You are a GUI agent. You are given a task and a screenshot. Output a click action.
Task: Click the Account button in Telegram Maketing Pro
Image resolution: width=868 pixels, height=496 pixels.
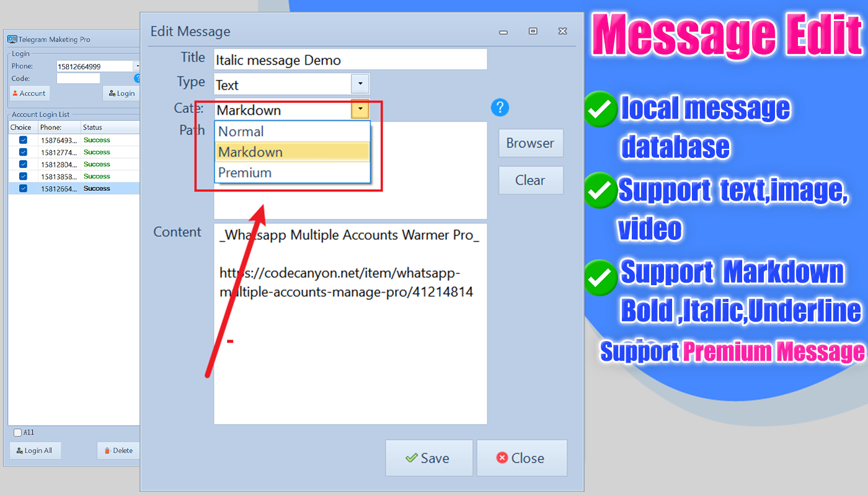[x=30, y=94]
